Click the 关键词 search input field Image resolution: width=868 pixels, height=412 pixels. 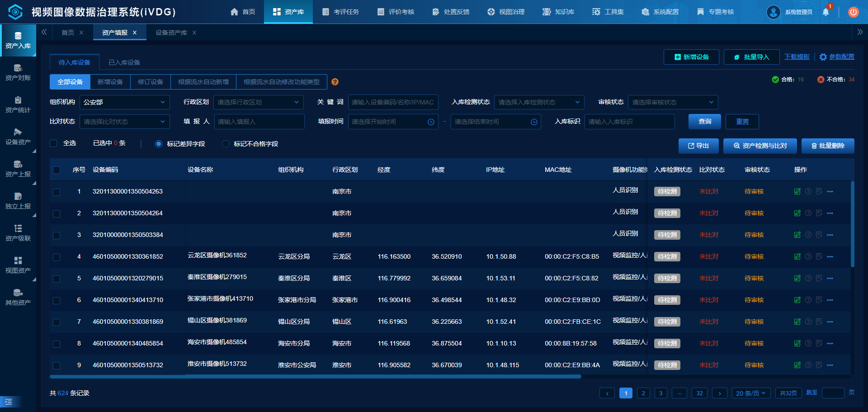(393, 102)
